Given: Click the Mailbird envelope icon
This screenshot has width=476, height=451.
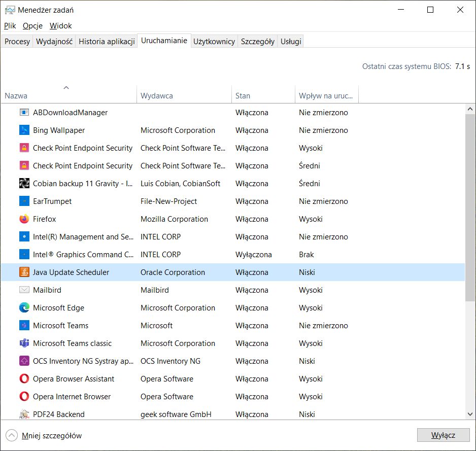Looking at the screenshot, I should (x=24, y=290).
